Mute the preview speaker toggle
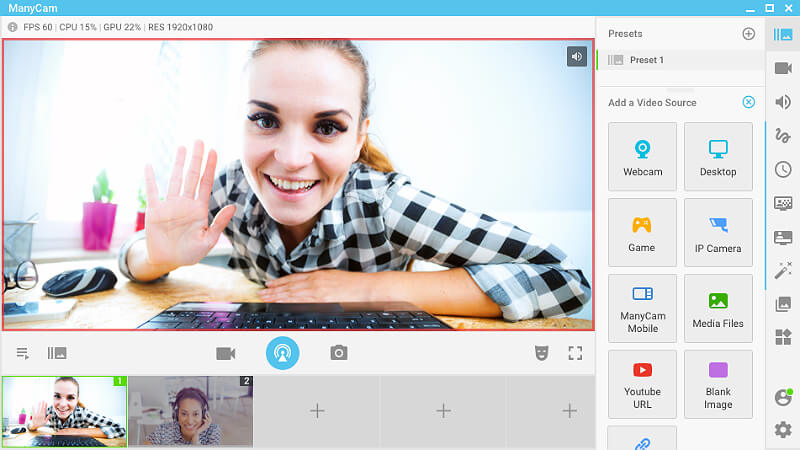The width and height of the screenshot is (800, 450). [x=576, y=57]
